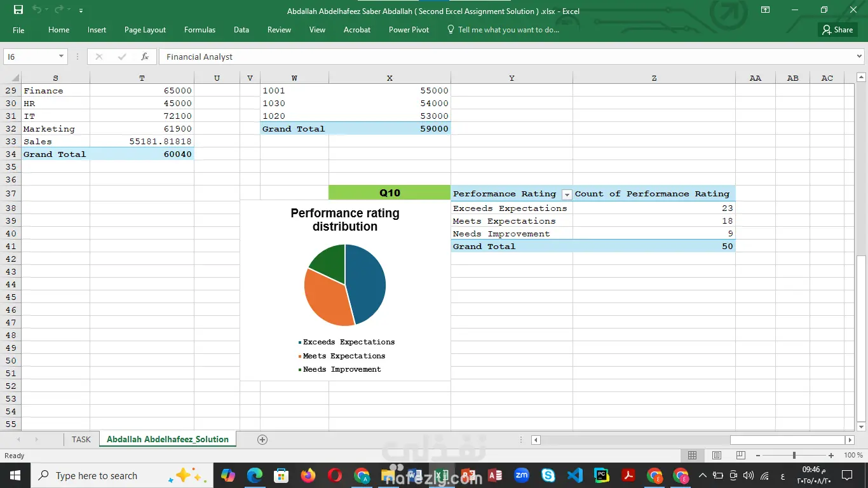Click the Insert Function fx icon
Image resolution: width=868 pixels, height=488 pixels.
click(145, 57)
